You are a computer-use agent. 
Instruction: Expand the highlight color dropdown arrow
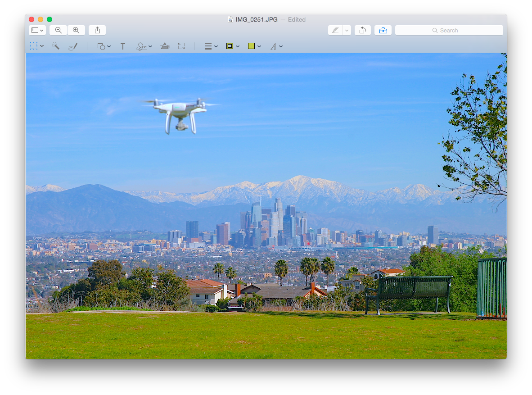[x=347, y=30]
